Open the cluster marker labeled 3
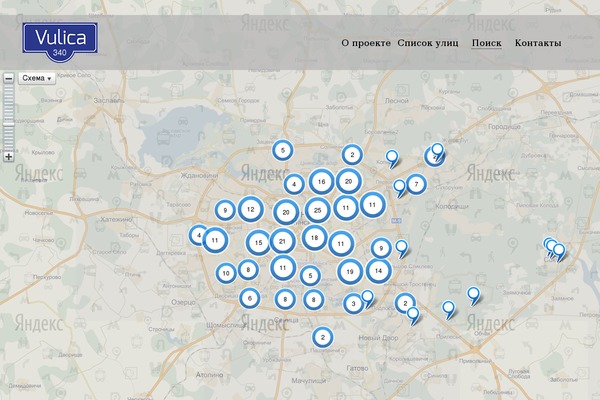Screen dimensions: 600x400 coord(353,304)
